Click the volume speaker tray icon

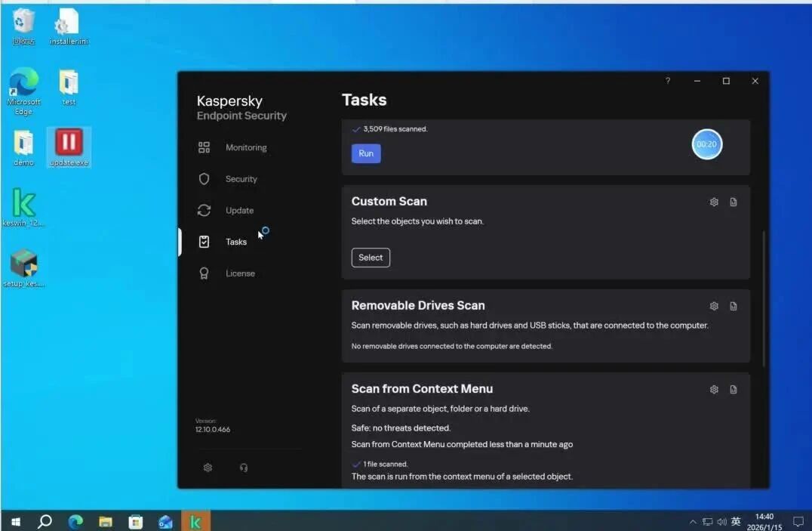[722, 522]
